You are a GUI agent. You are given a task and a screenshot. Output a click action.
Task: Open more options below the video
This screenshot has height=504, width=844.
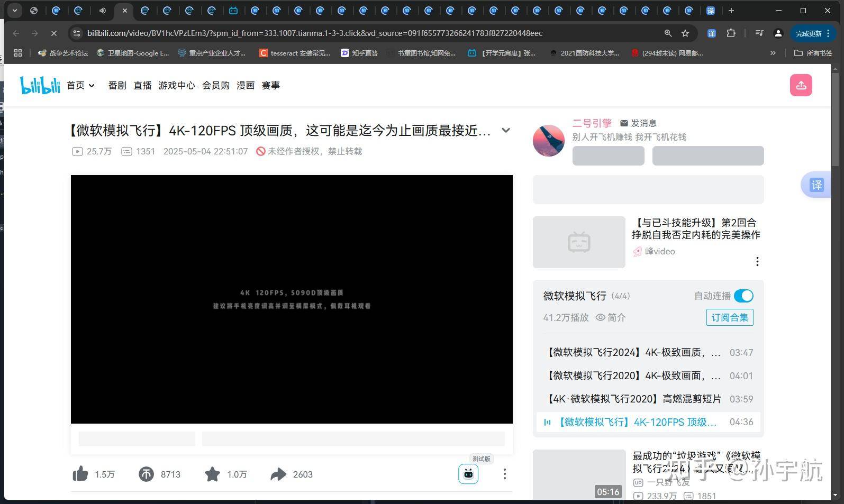click(x=504, y=474)
